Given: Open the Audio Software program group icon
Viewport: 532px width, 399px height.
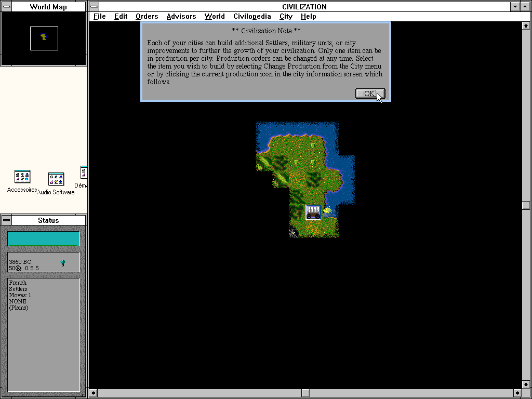Looking at the screenshot, I should pyautogui.click(x=56, y=179).
